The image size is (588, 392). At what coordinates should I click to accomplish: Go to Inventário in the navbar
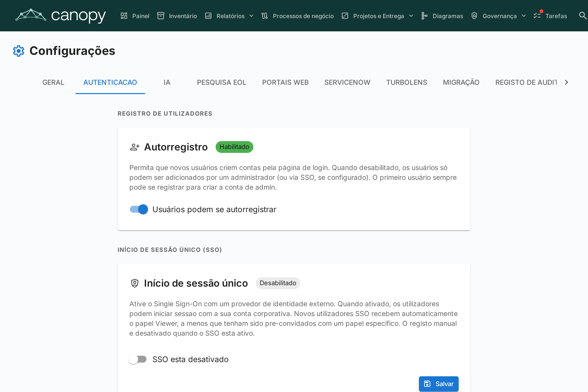click(x=177, y=16)
